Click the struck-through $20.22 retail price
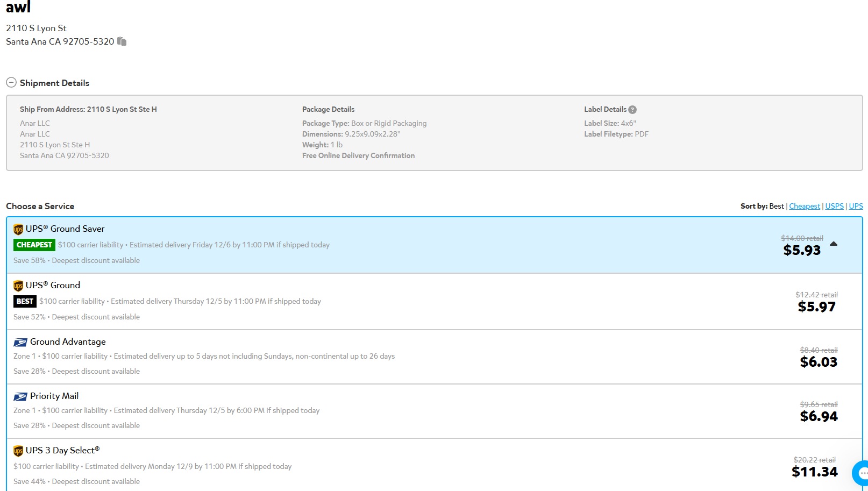 (x=815, y=460)
